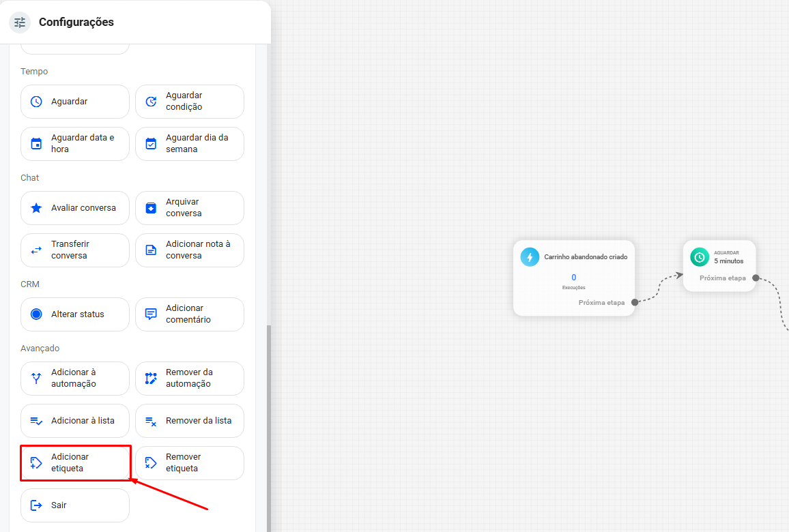
Task: Click the Próxima etapa connector of the Carrinho node
Action: 635,302
